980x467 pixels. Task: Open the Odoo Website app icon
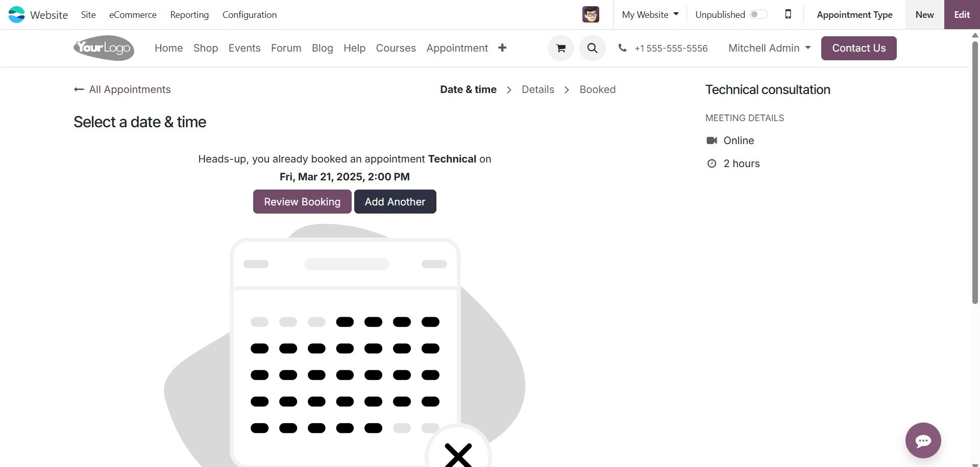(x=16, y=14)
